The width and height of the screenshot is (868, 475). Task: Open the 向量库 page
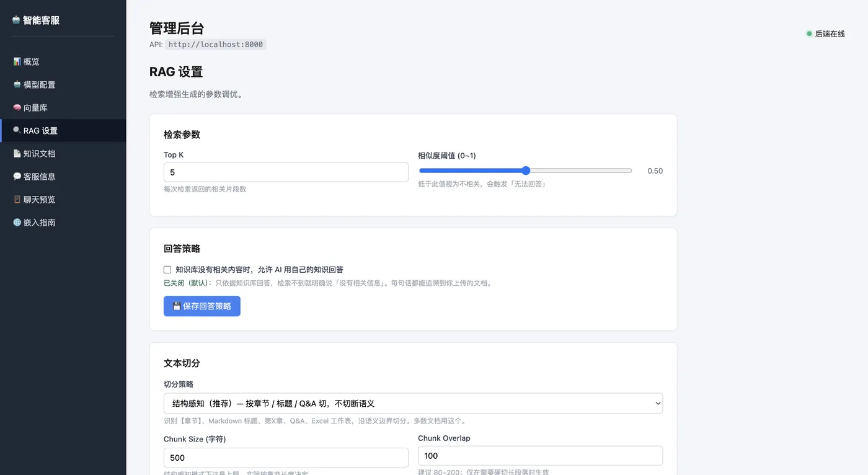click(x=63, y=107)
